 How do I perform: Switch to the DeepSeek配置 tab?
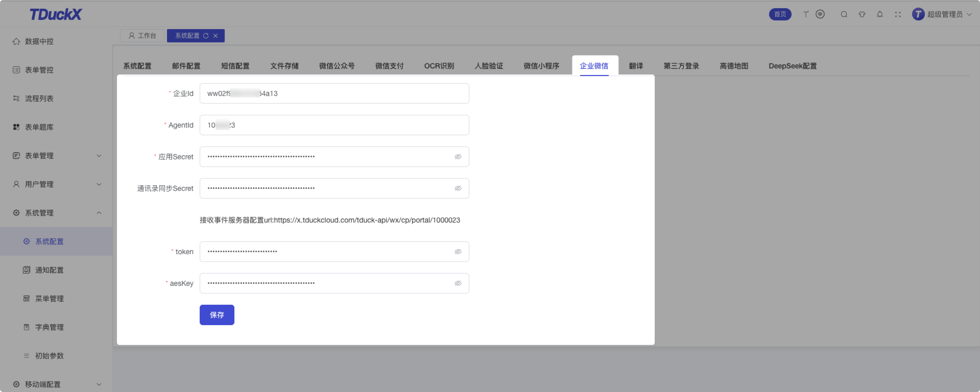pos(793,66)
